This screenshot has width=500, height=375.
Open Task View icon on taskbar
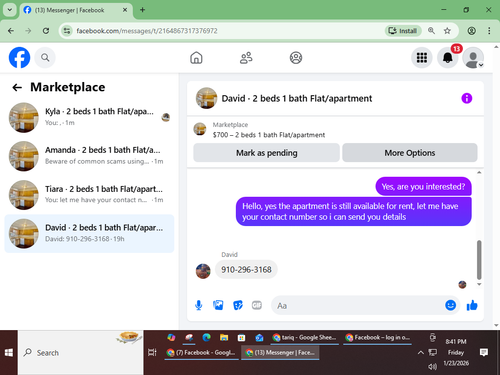(x=152, y=352)
